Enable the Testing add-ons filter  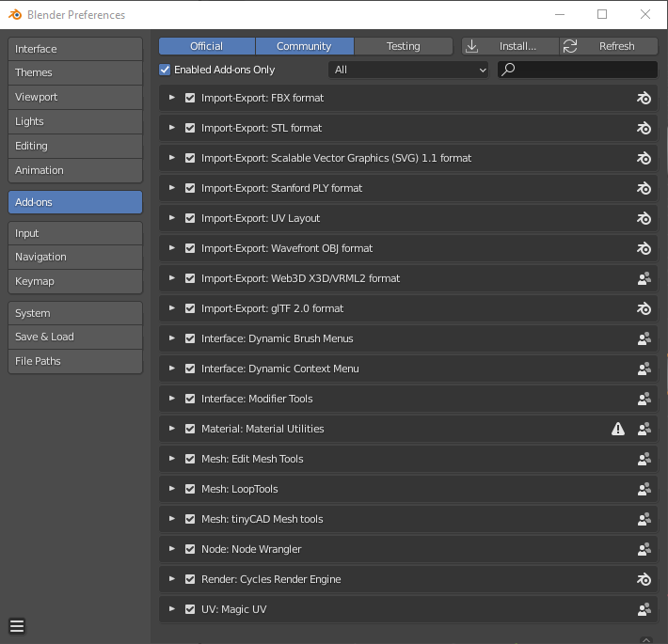point(403,46)
